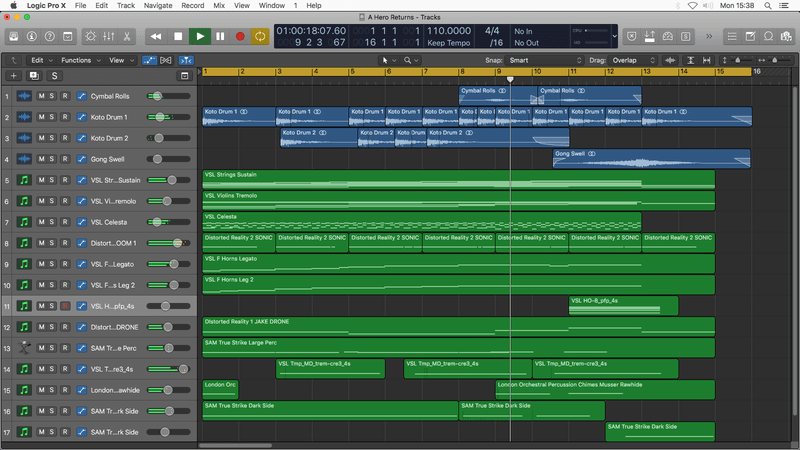Record-enable the Gong Swell track
Viewport: 800px width, 450px height.
(65, 159)
